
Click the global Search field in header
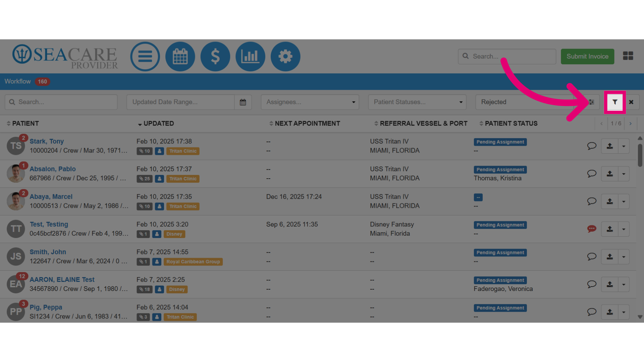click(507, 56)
